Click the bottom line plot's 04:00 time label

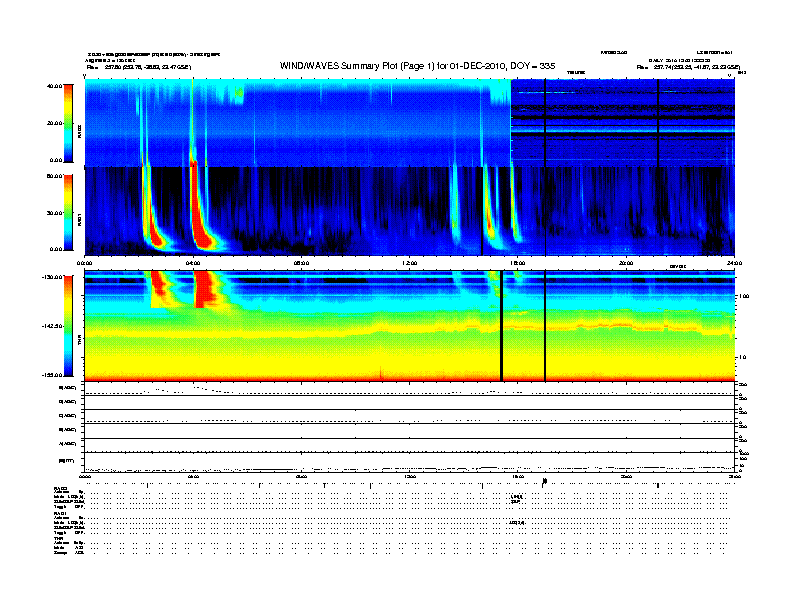[193, 477]
